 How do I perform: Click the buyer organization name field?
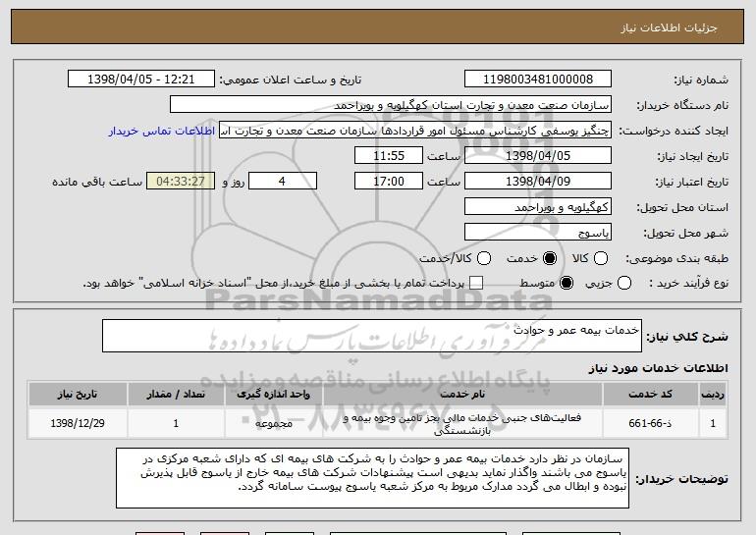(x=391, y=105)
